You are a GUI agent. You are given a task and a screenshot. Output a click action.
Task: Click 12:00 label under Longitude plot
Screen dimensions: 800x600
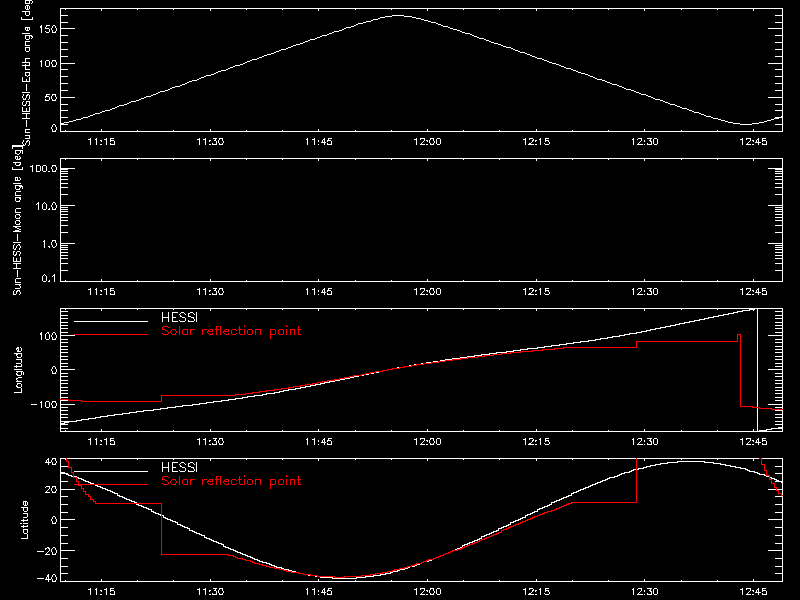tap(428, 442)
